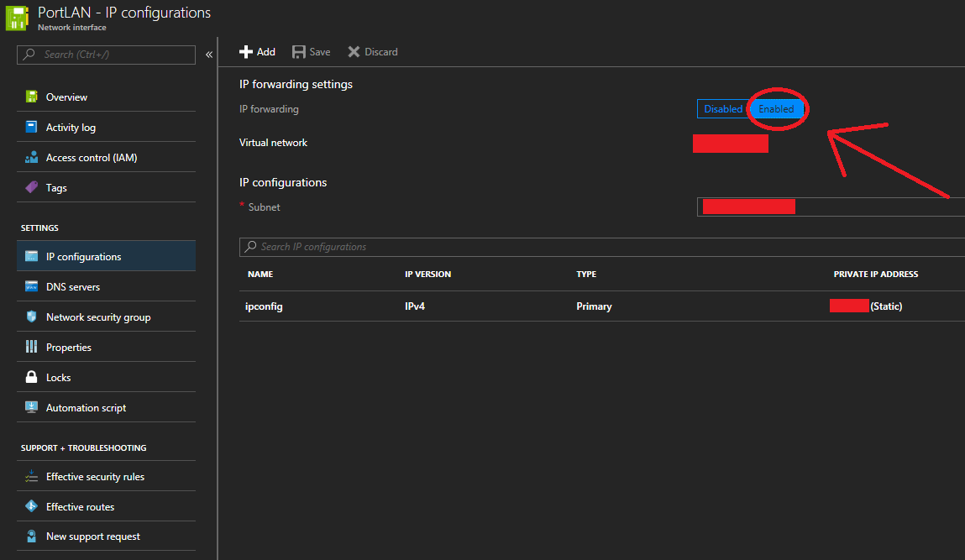The height and width of the screenshot is (560, 965).
Task: Click the Effective security rules icon
Action: (31, 476)
